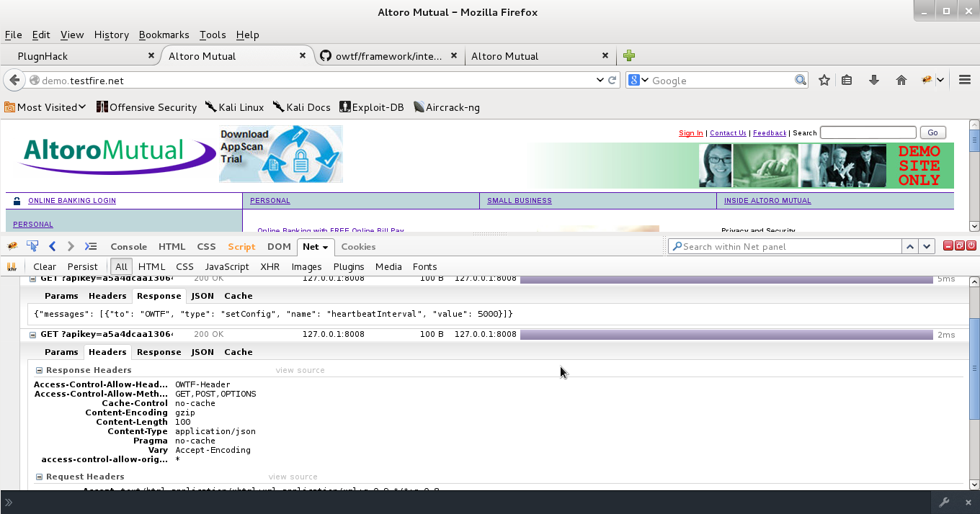The width and height of the screenshot is (980, 514).
Task: Reload the page with the refresh icon
Action: [612, 81]
